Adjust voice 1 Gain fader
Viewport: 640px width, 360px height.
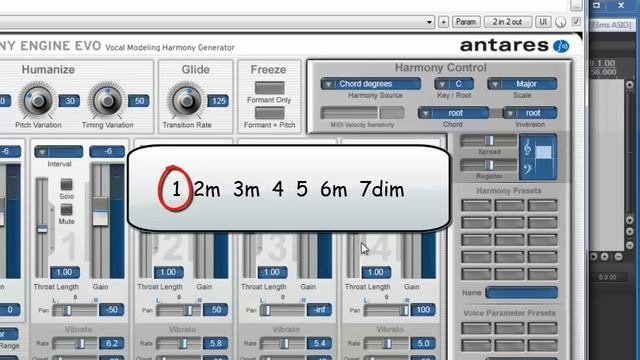100,220
